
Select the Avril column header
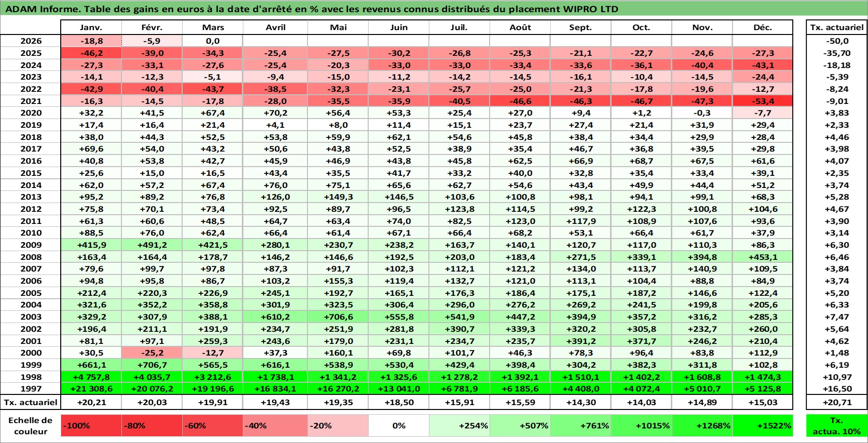tap(275, 27)
